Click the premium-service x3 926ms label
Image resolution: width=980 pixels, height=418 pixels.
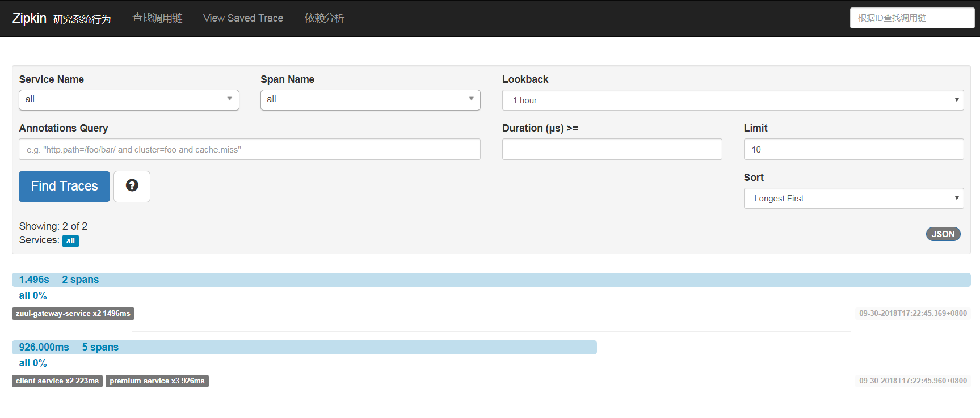[x=157, y=381]
